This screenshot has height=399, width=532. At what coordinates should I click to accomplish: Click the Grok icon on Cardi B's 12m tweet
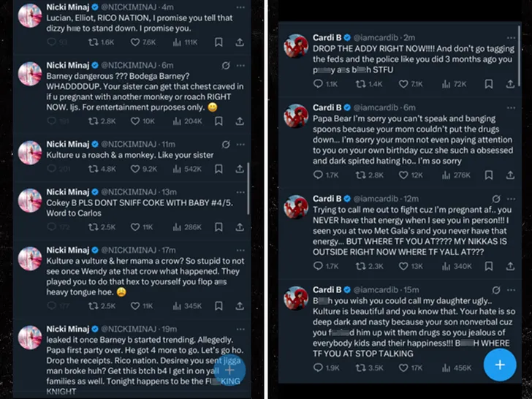tap(495, 198)
